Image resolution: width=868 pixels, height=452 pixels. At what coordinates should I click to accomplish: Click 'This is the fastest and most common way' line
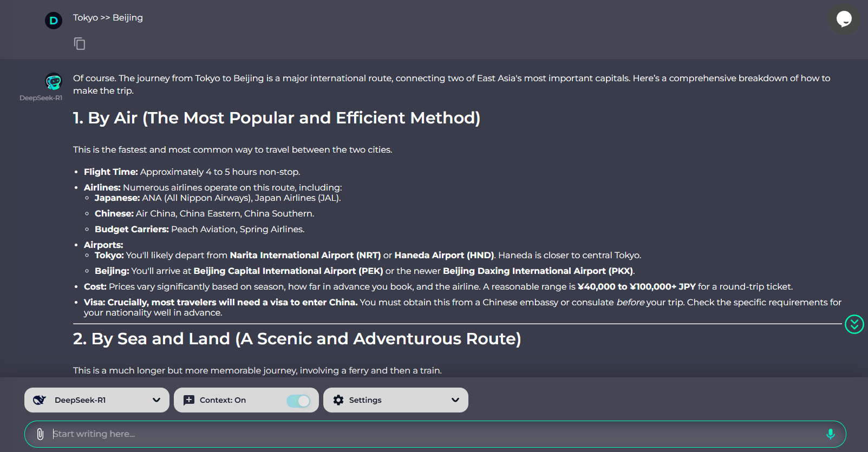click(x=232, y=150)
